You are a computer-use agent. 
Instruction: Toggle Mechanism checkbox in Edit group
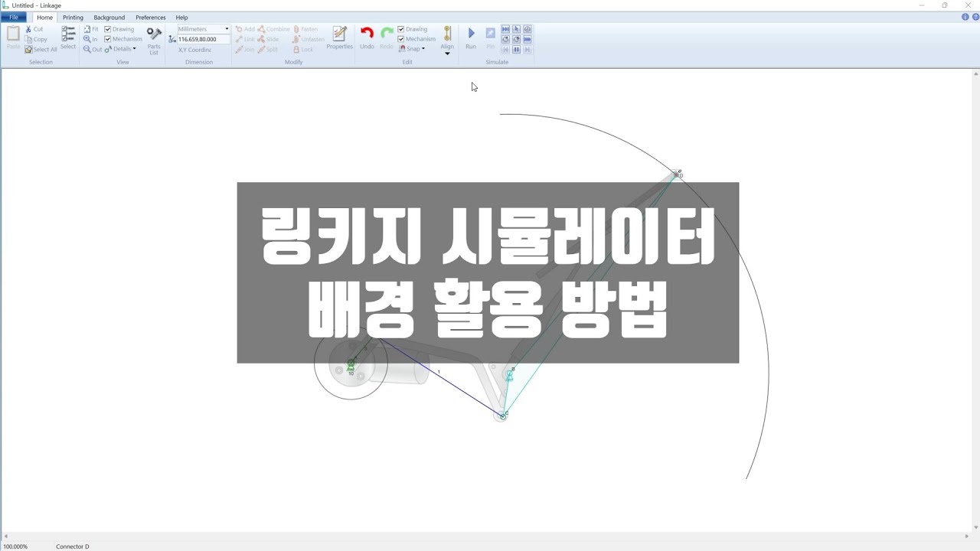tap(401, 39)
